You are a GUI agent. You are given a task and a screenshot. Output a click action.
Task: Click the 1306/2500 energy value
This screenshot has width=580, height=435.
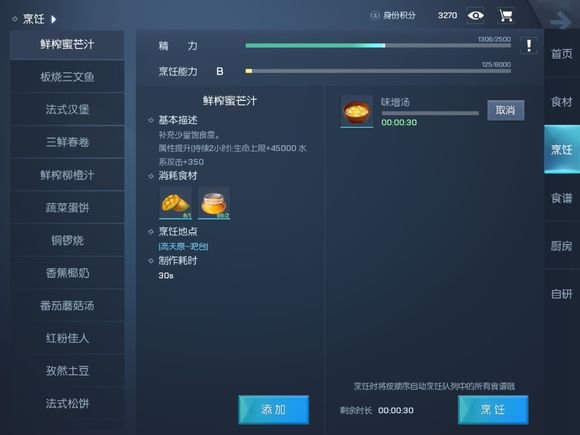(494, 39)
